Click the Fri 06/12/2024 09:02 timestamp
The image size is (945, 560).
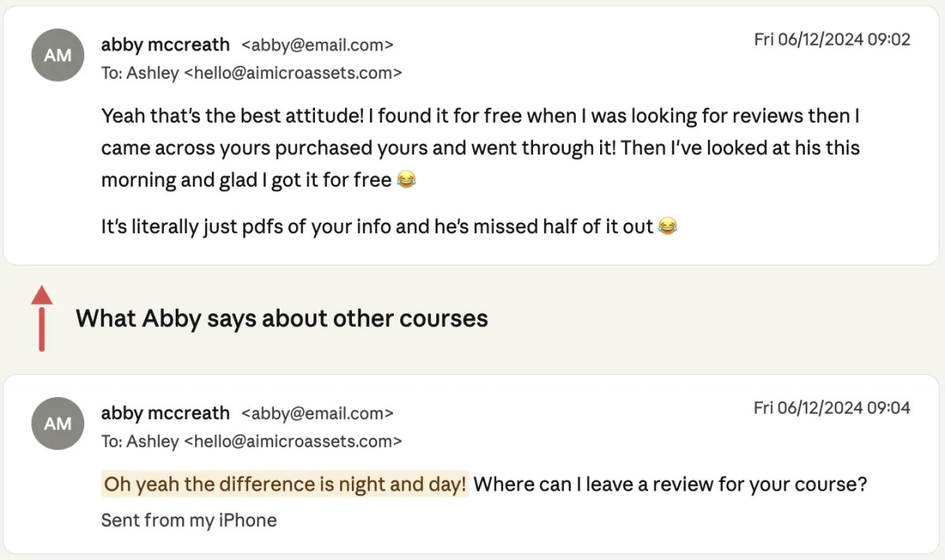point(832,39)
